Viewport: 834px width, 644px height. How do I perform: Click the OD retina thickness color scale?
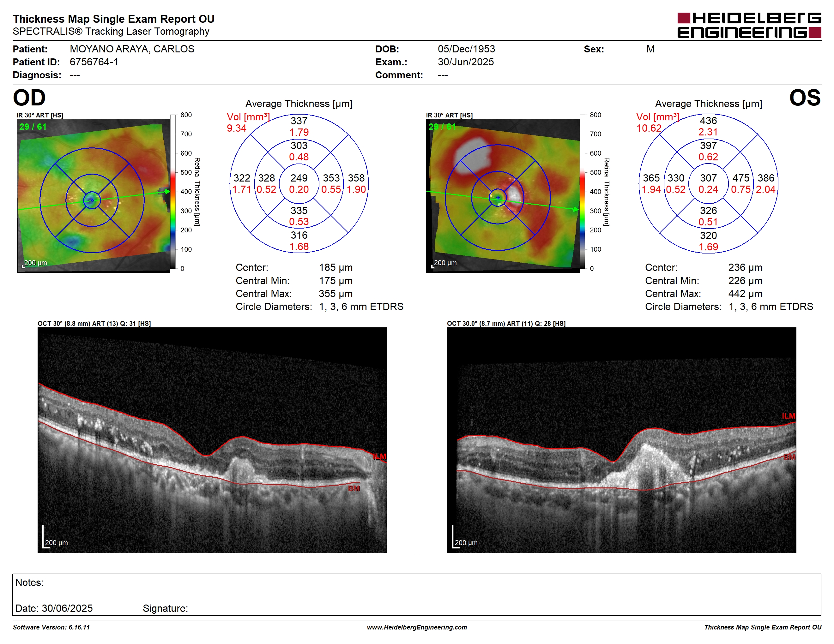pos(173,192)
